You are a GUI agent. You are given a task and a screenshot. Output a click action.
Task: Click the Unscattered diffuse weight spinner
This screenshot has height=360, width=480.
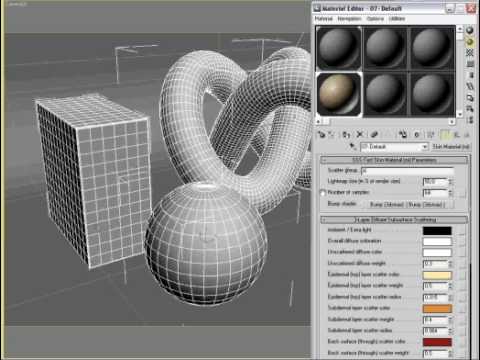point(451,264)
